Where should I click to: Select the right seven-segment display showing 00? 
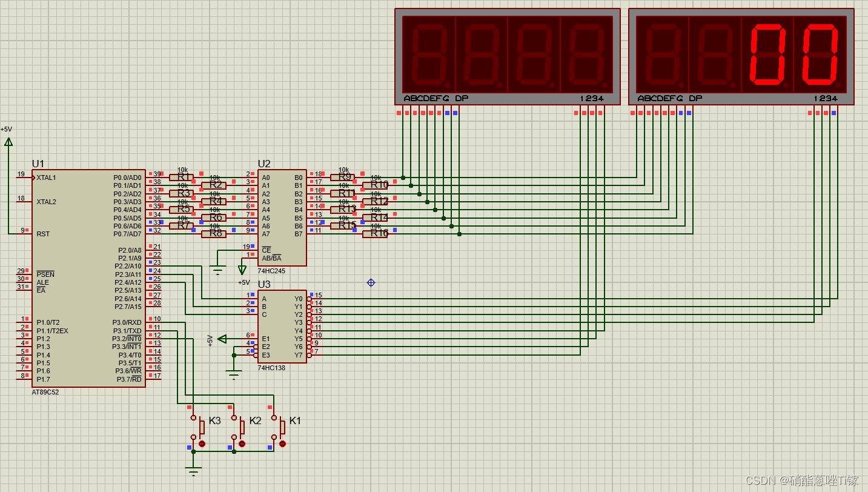click(x=741, y=56)
